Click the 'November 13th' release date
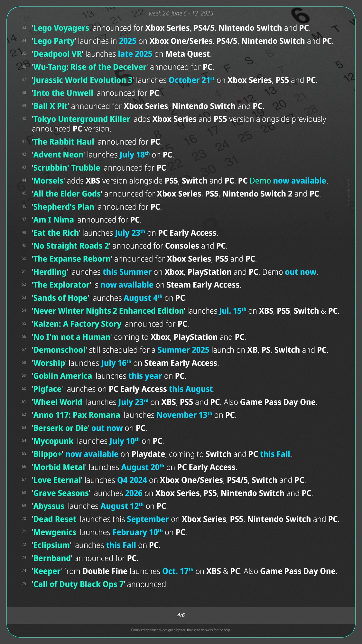This screenshot has width=362, height=644. pos(184,415)
